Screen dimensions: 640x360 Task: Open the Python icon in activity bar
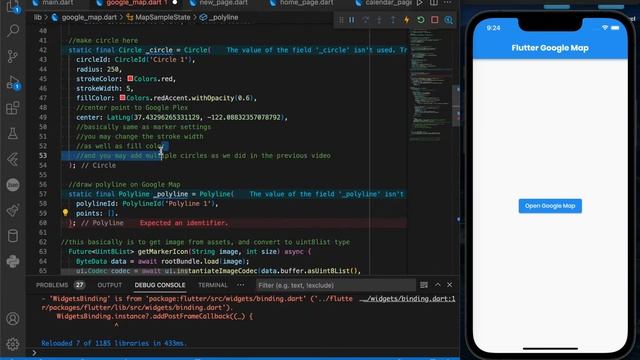click(x=13, y=261)
